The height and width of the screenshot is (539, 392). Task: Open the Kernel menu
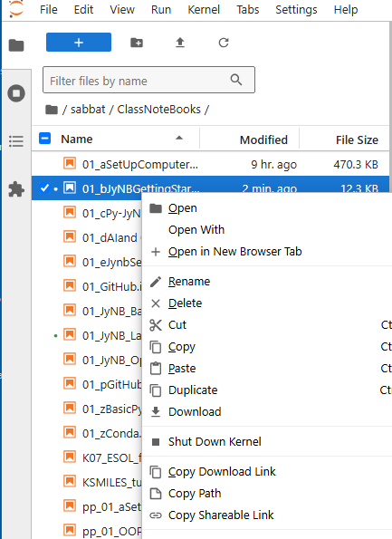pos(204,10)
